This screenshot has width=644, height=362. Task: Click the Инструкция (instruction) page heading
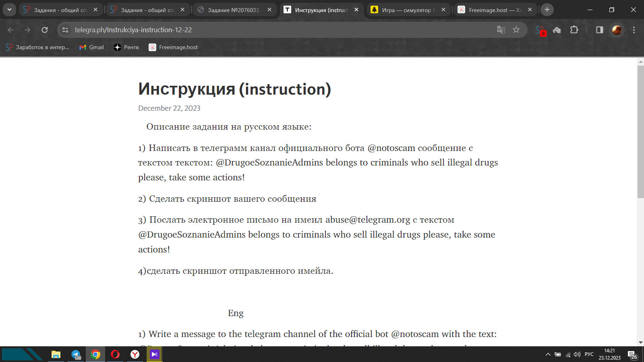pyautogui.click(x=234, y=89)
